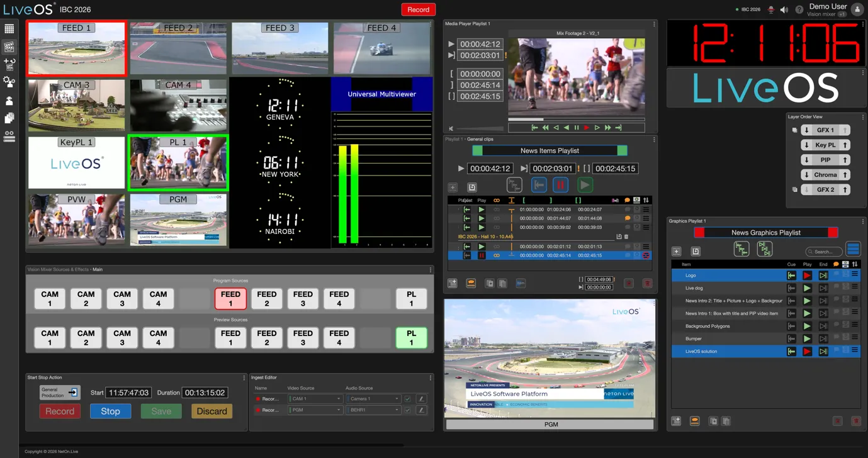Click the red play button in media player
The height and width of the screenshot is (458, 868).
tap(587, 128)
